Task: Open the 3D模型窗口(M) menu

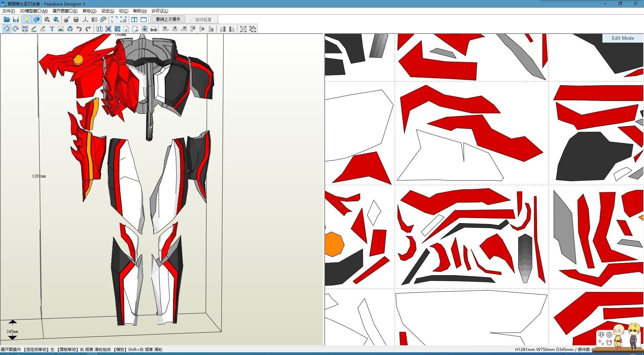Action: (x=34, y=11)
